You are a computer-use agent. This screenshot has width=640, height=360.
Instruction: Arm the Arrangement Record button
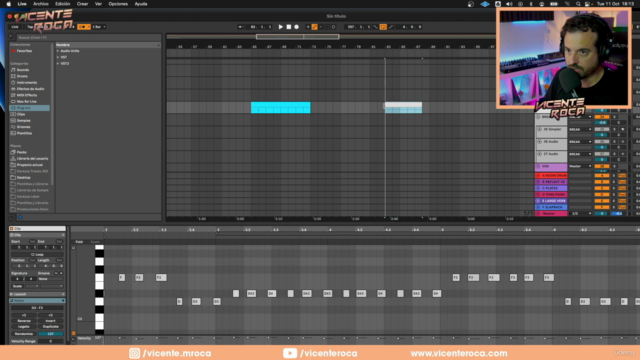(297, 27)
